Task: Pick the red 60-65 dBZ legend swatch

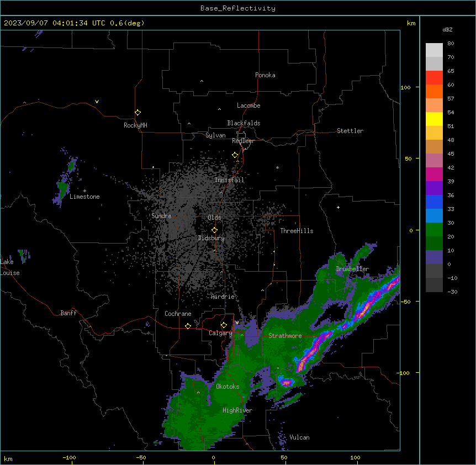Action: pos(434,78)
